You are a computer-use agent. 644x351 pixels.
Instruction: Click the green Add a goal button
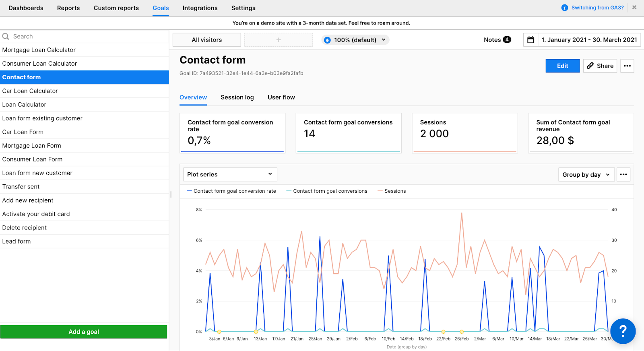[84, 332]
